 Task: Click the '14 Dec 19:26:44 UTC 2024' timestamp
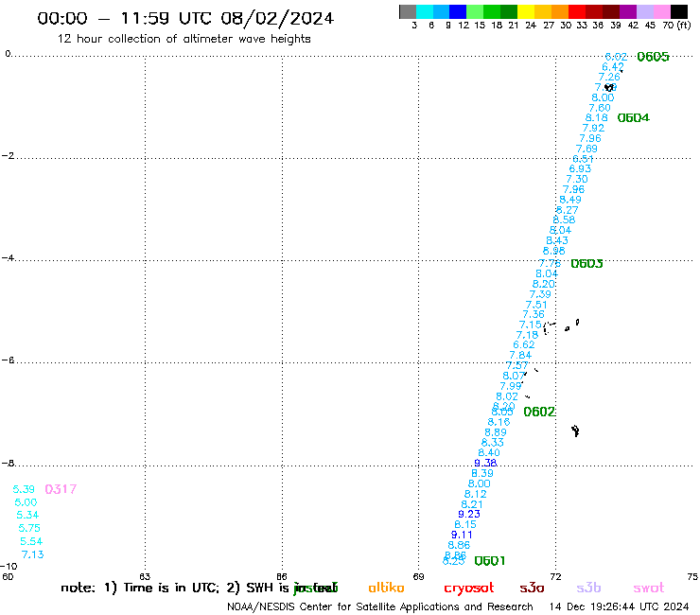tap(620, 607)
